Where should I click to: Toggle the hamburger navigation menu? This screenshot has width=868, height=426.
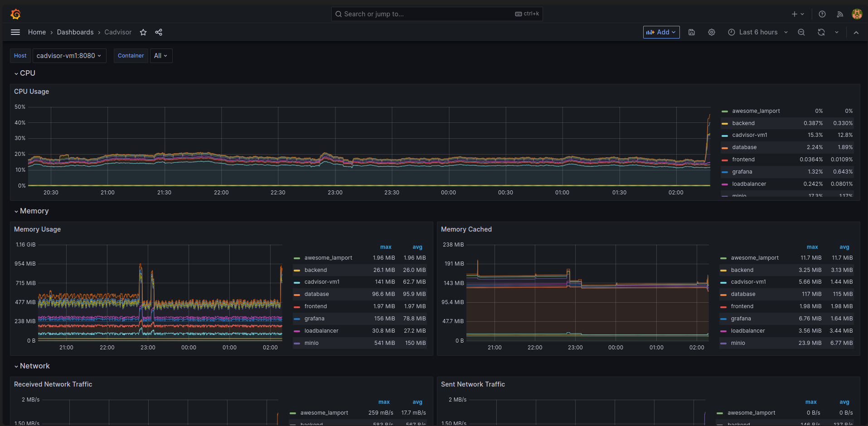[15, 32]
